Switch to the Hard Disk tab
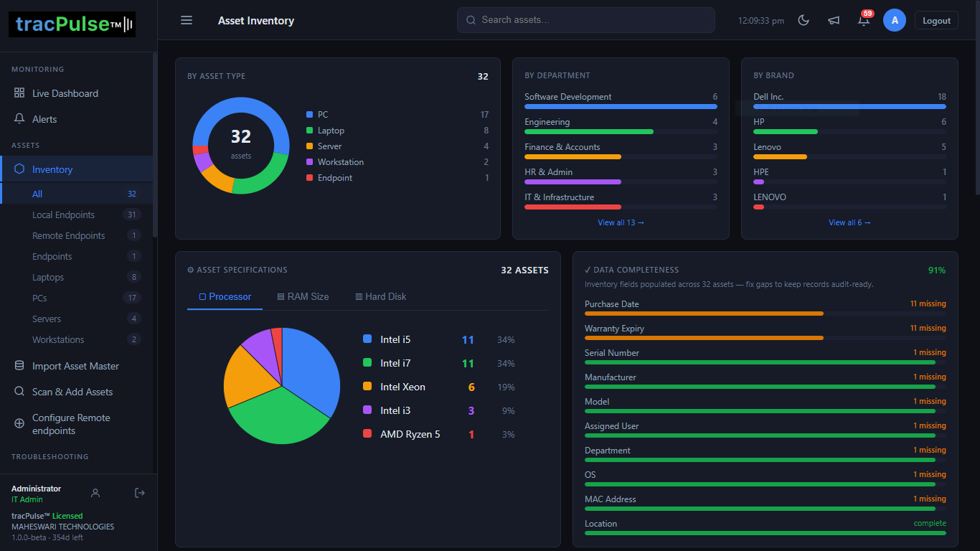Image resolution: width=980 pixels, height=551 pixels. [x=381, y=296]
